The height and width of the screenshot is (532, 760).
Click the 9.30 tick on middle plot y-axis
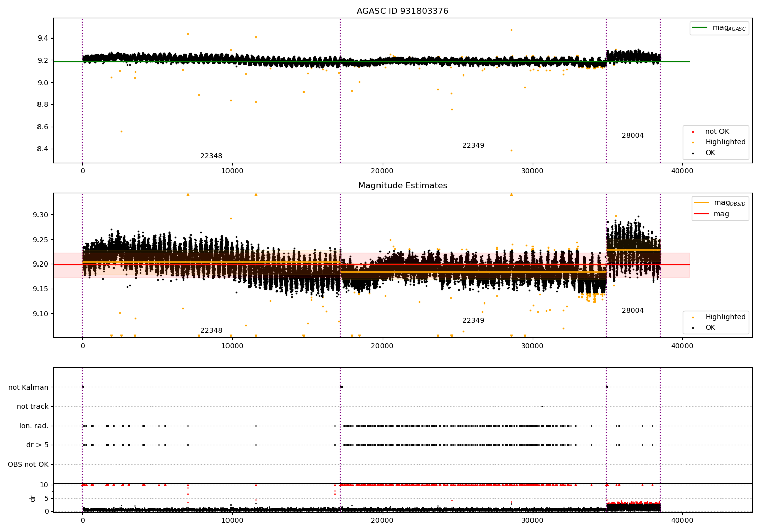point(41,215)
